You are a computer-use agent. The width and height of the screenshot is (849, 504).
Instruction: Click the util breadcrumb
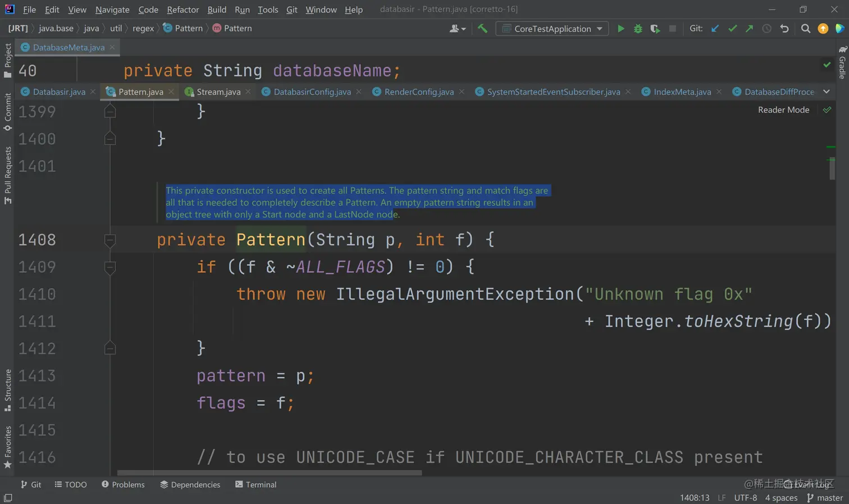[116, 28]
